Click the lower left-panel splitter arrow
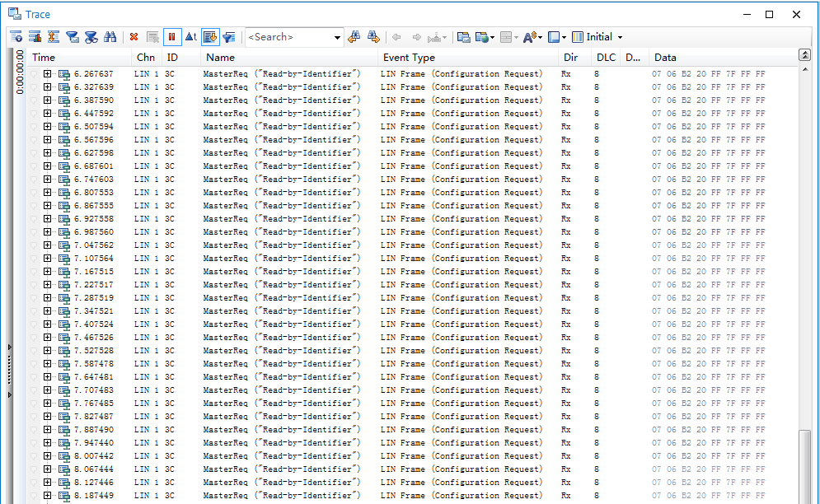820x504 pixels. point(9,395)
